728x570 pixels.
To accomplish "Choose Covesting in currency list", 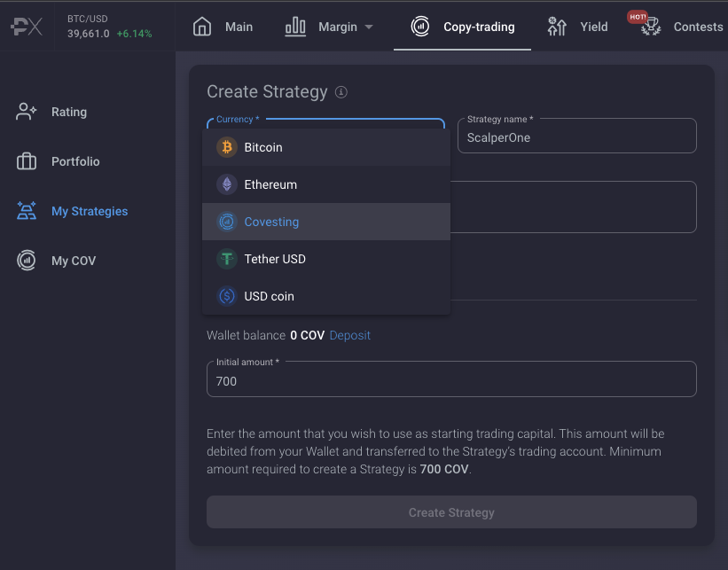I will pyautogui.click(x=326, y=222).
